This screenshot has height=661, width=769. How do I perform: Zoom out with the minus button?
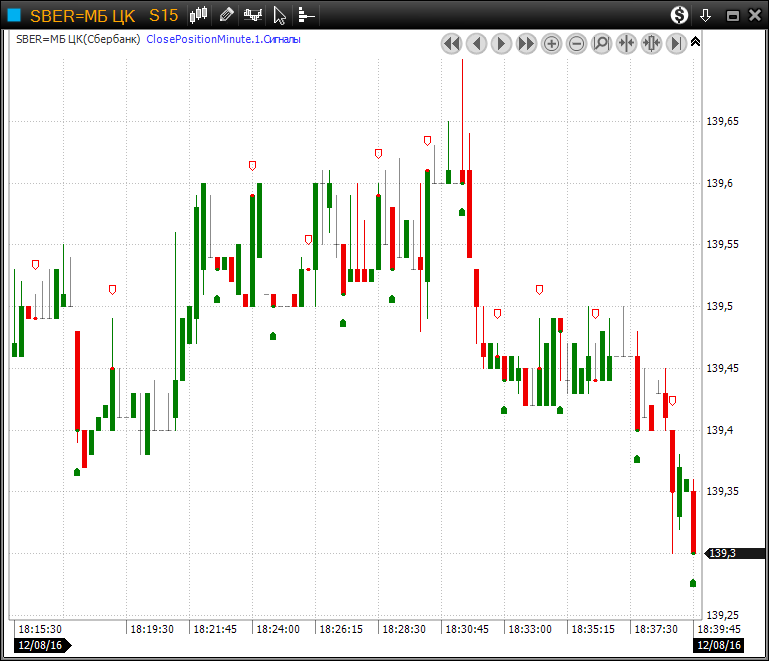pos(576,43)
